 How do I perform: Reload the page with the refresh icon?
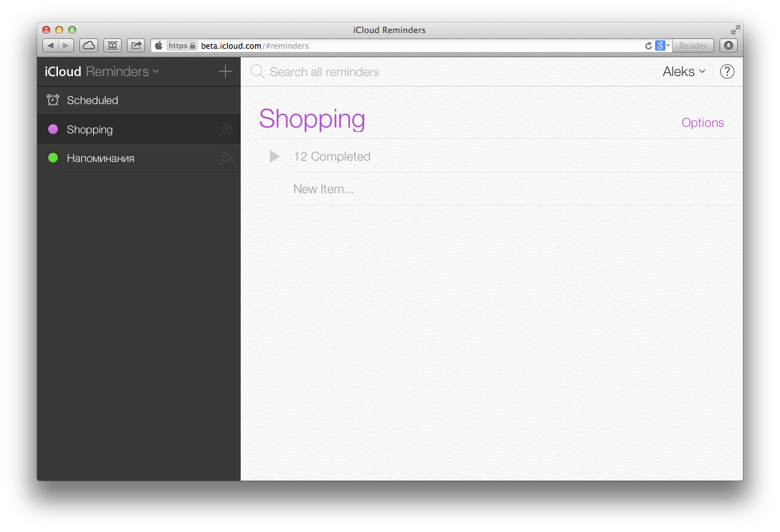pyautogui.click(x=648, y=46)
